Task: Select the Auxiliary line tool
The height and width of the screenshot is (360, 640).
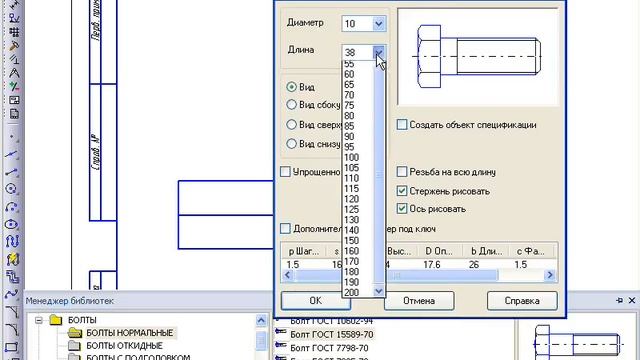Action: 12,154
